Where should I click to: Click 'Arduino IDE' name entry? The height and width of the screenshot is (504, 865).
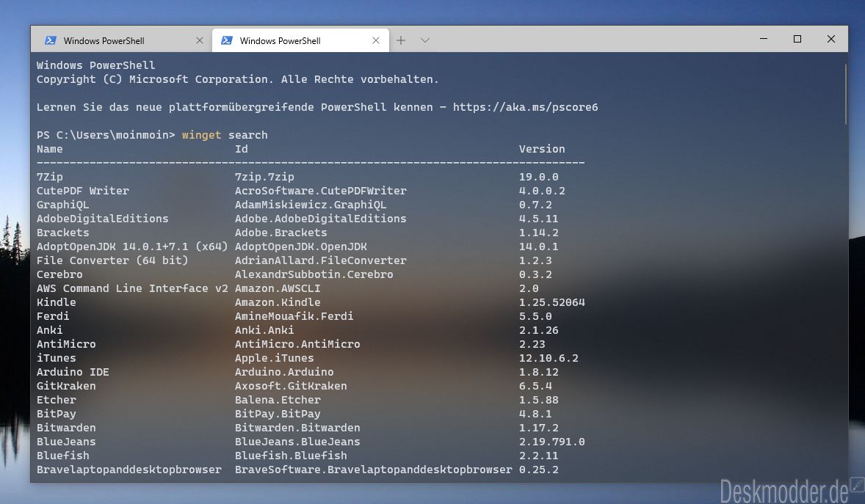pos(73,372)
